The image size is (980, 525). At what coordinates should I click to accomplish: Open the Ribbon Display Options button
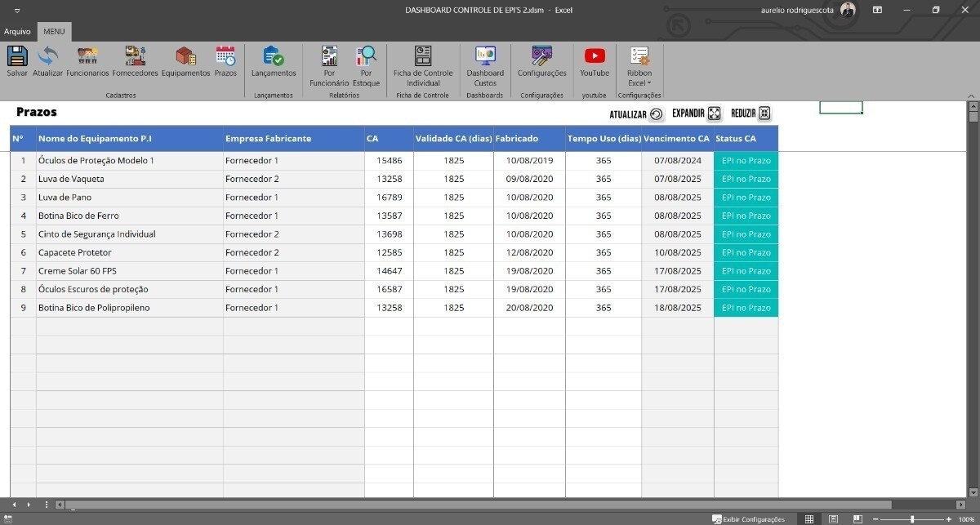coord(877,10)
